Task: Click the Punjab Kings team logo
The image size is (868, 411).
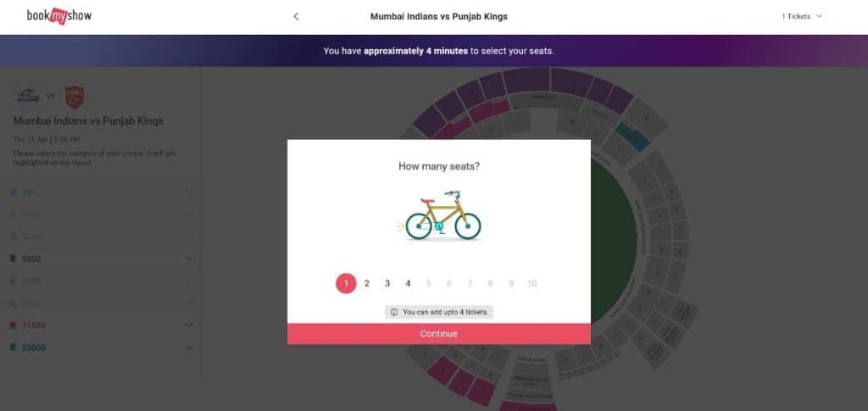Action: [x=75, y=96]
